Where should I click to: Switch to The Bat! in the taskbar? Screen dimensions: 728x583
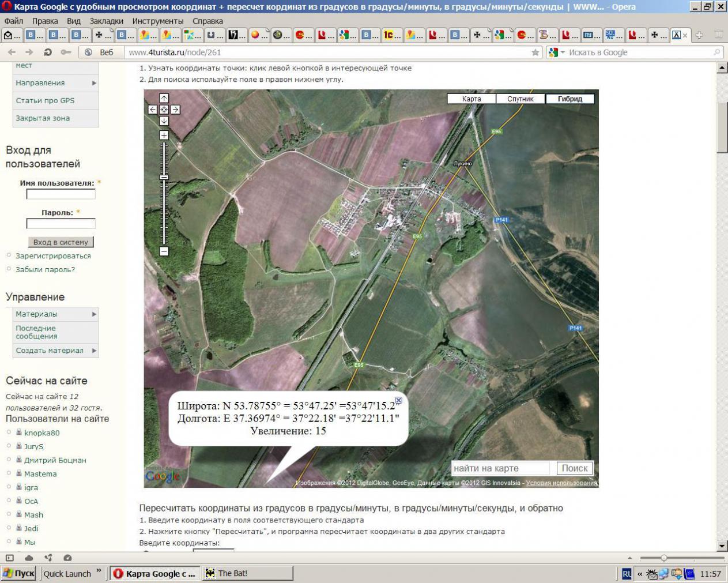point(247,573)
